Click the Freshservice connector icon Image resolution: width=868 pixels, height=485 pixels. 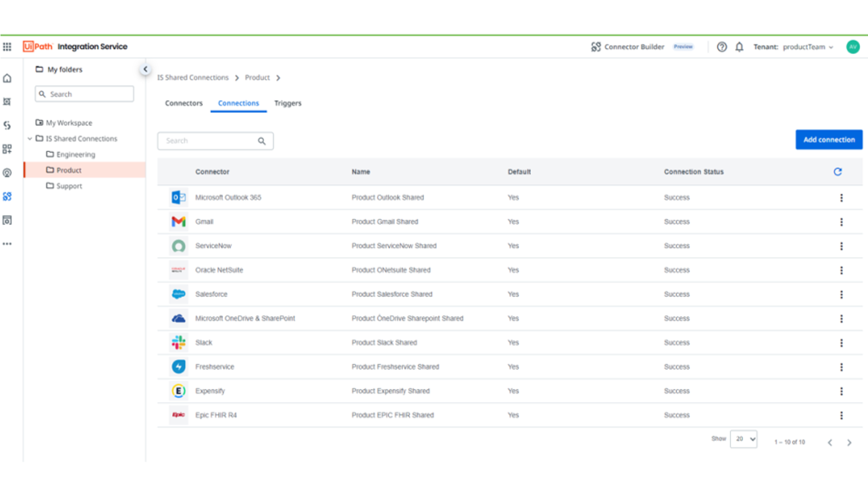pyautogui.click(x=179, y=366)
